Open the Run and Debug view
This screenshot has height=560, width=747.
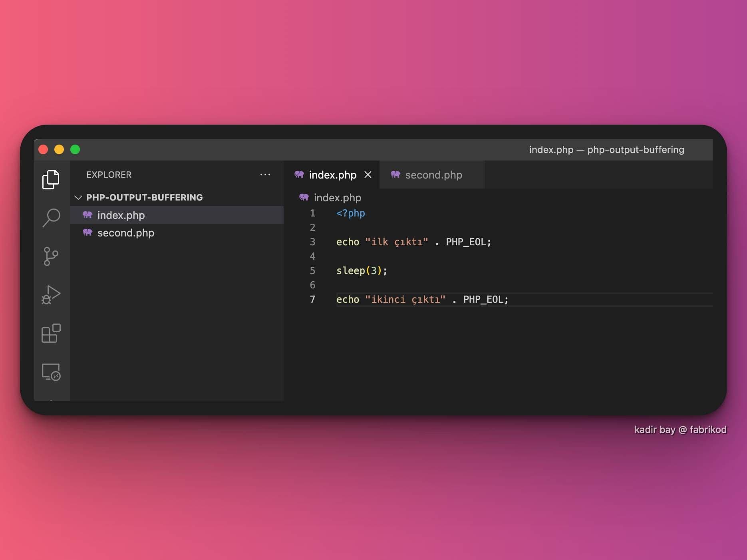pos(51,295)
